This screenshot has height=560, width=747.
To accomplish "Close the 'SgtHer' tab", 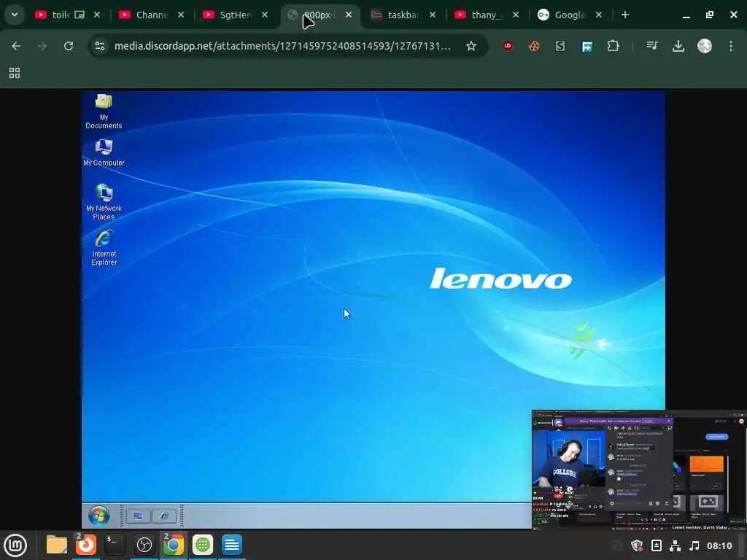I will coord(265,15).
